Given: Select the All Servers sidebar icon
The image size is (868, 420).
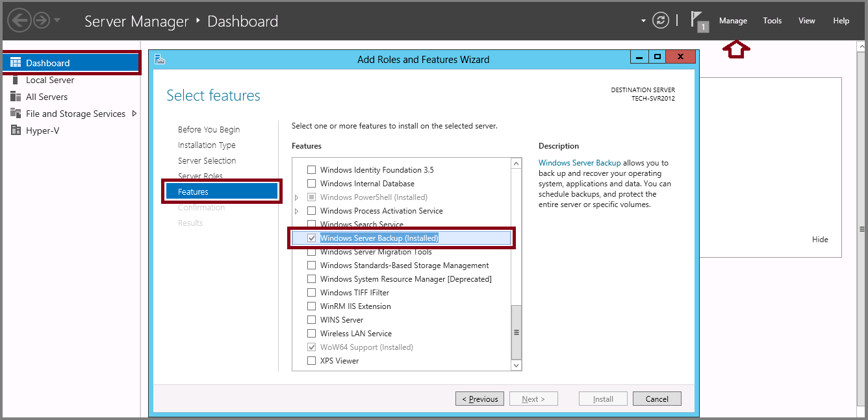Looking at the screenshot, I should click(16, 97).
